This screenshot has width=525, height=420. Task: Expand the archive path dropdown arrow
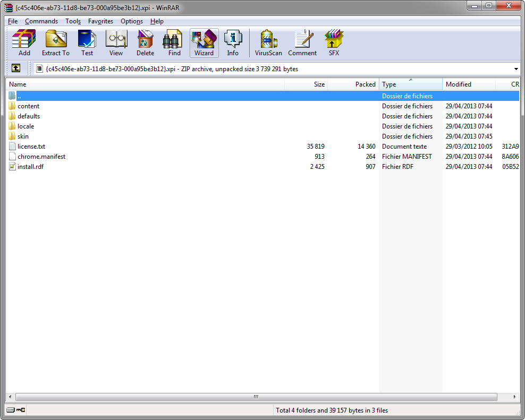point(516,69)
